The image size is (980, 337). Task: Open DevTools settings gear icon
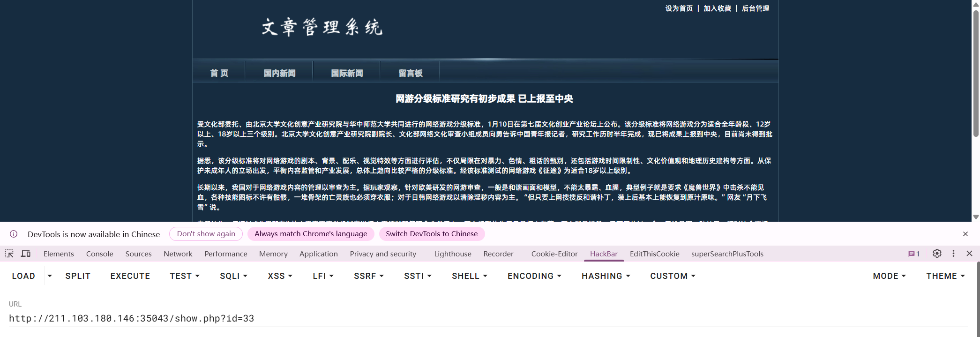pyautogui.click(x=937, y=254)
